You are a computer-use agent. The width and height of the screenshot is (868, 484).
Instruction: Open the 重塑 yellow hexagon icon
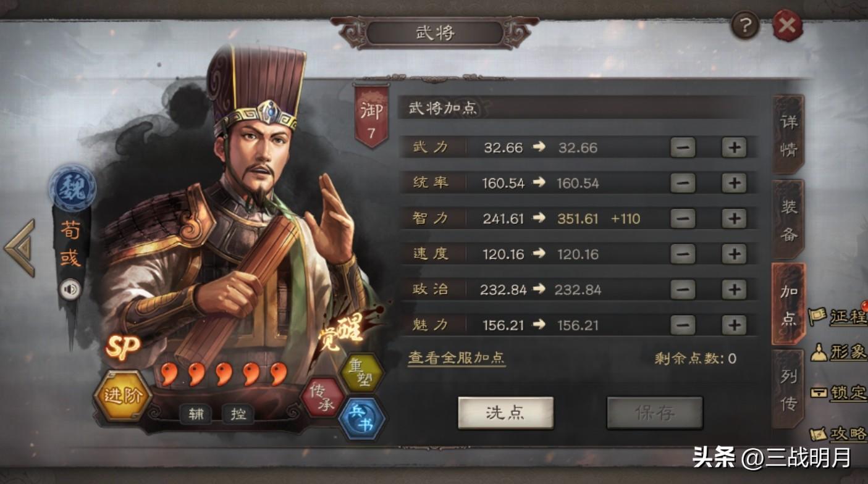(362, 373)
